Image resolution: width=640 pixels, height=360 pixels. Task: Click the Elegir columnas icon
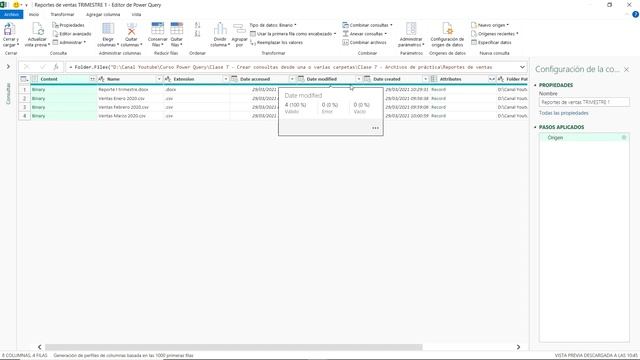pos(108,29)
